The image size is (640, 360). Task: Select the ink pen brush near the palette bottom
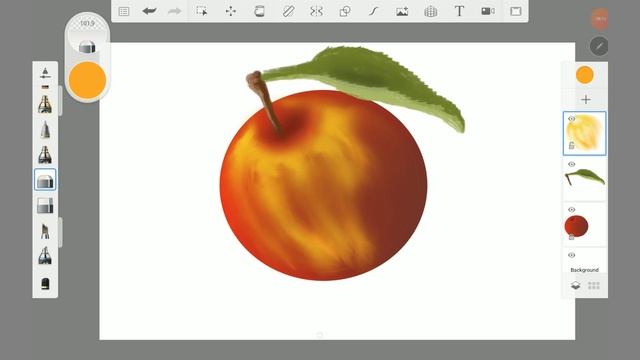pos(45,256)
